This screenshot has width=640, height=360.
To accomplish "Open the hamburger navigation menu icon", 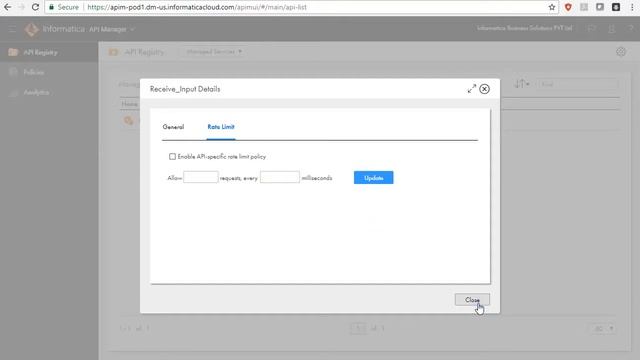I will [x=12, y=29].
